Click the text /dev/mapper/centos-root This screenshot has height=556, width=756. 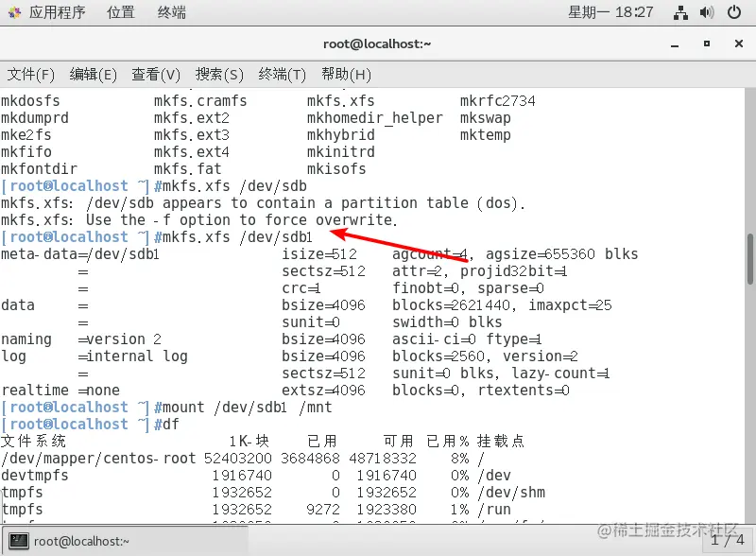98,458
